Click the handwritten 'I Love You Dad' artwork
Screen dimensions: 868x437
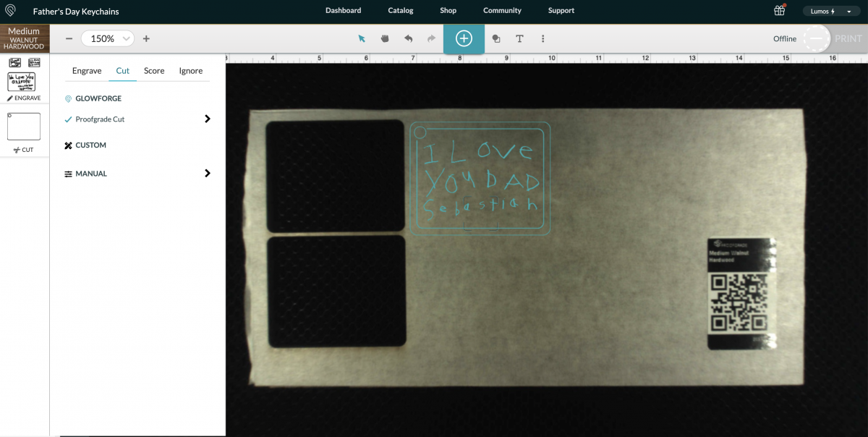[x=481, y=178]
